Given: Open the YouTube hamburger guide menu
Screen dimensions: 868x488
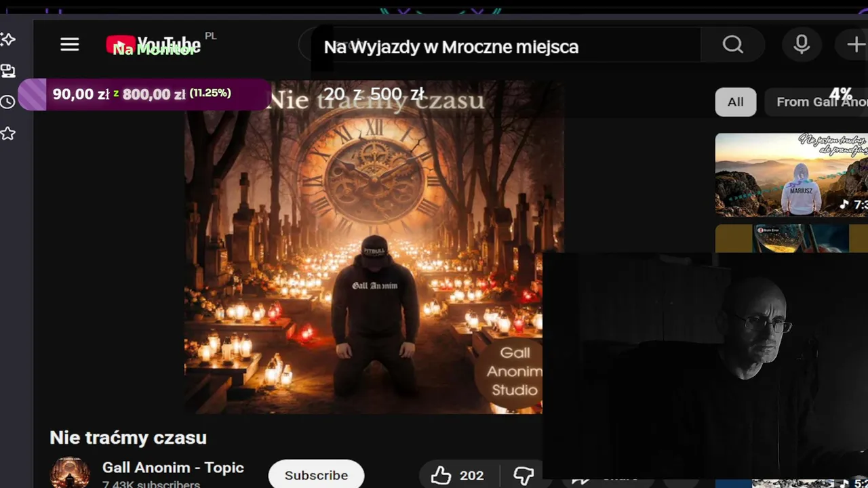Looking at the screenshot, I should pyautogui.click(x=70, y=45).
